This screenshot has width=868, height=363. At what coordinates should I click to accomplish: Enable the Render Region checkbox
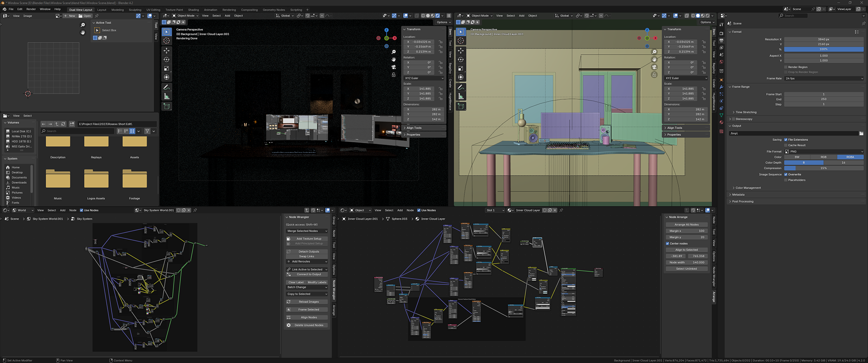pyautogui.click(x=786, y=67)
